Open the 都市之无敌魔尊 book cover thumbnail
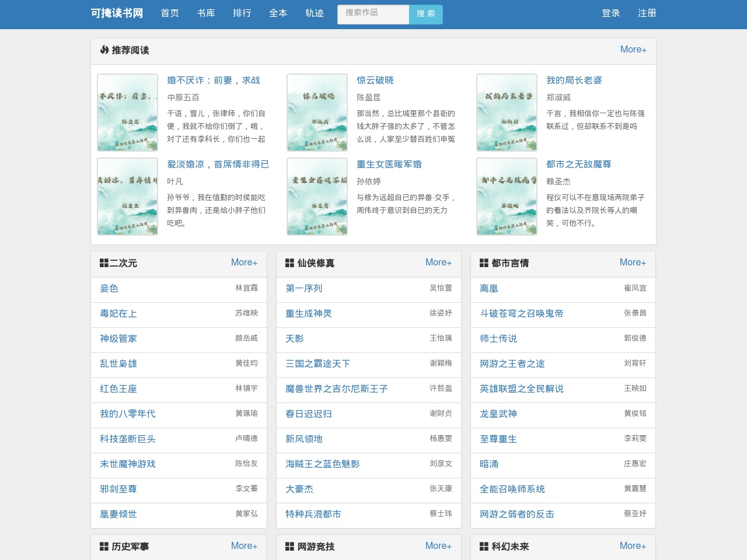 coord(507,197)
